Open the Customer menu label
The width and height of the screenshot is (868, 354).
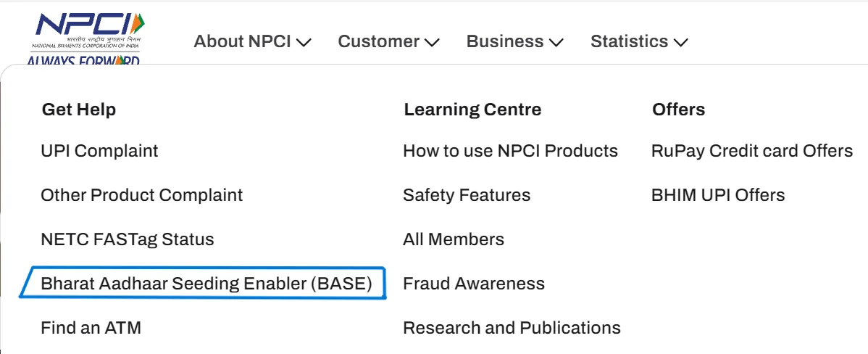tap(378, 41)
